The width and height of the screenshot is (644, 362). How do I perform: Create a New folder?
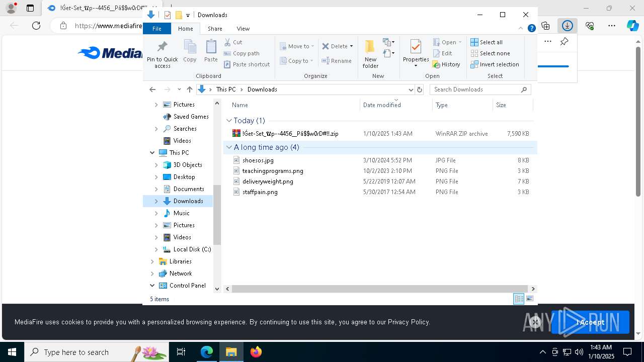click(x=370, y=54)
